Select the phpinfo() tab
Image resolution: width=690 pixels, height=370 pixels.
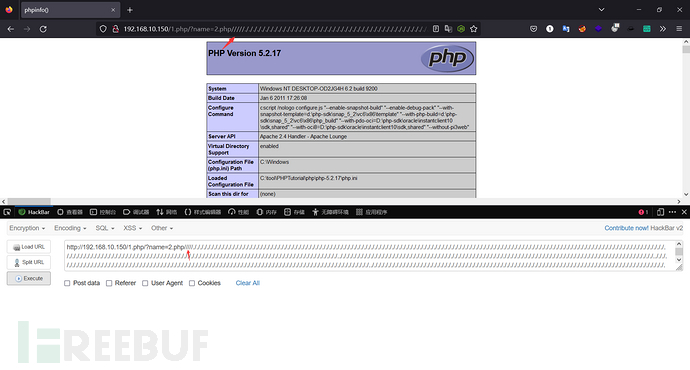pos(70,10)
